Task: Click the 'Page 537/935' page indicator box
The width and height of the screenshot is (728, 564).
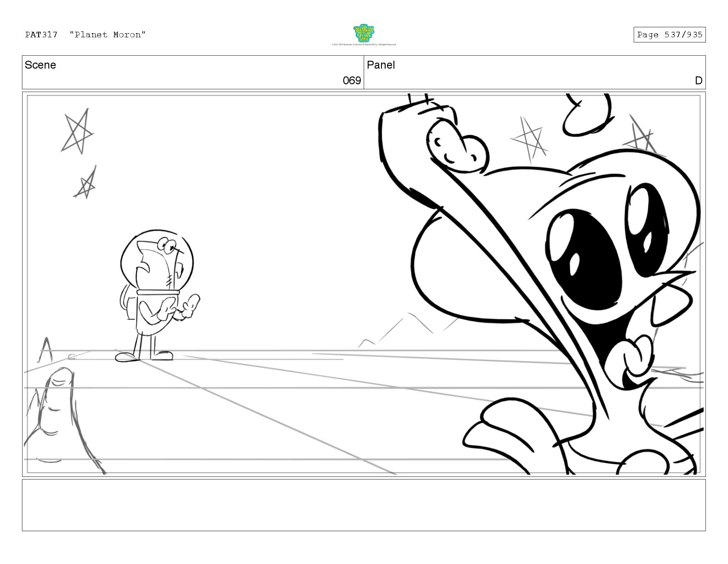Action: [670, 35]
